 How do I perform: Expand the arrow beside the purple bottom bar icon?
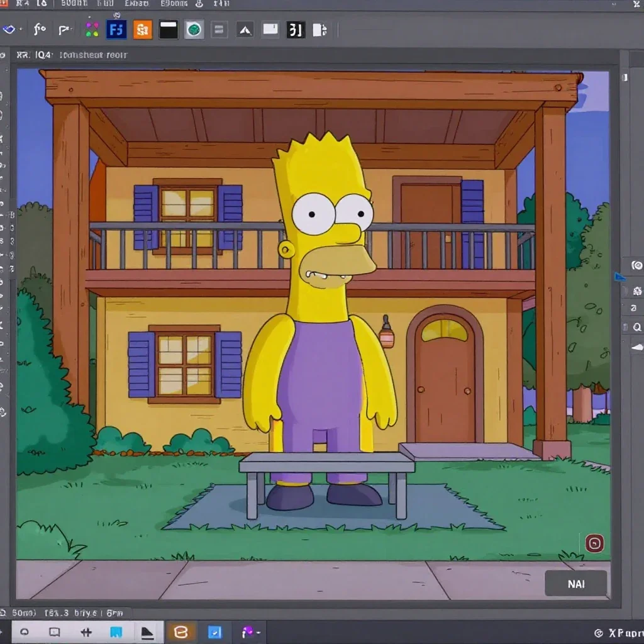pyautogui.click(x=258, y=633)
